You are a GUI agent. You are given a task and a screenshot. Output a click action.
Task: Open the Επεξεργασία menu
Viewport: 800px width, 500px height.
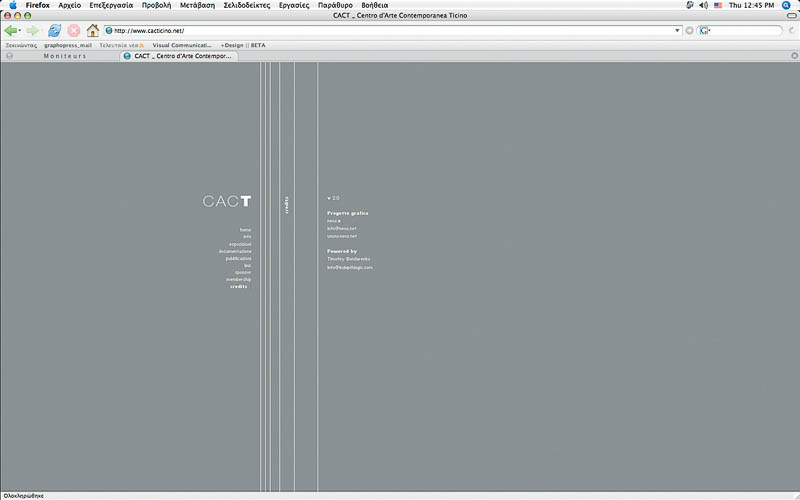[x=111, y=5]
